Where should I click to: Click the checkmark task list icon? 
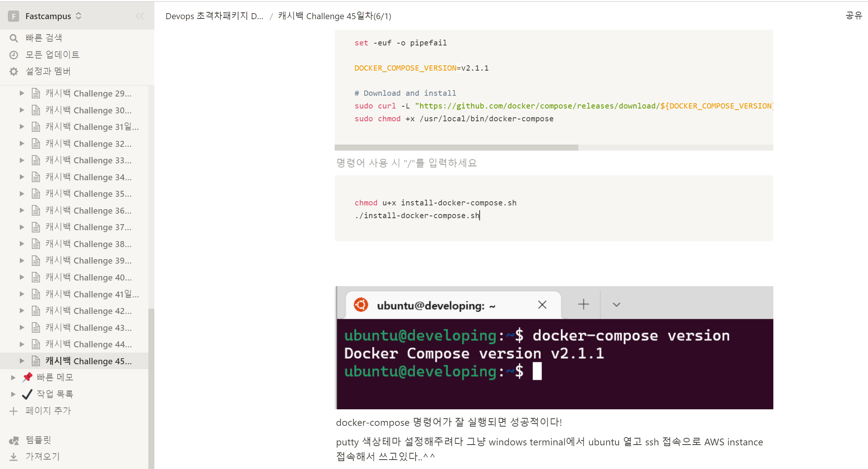click(x=27, y=394)
